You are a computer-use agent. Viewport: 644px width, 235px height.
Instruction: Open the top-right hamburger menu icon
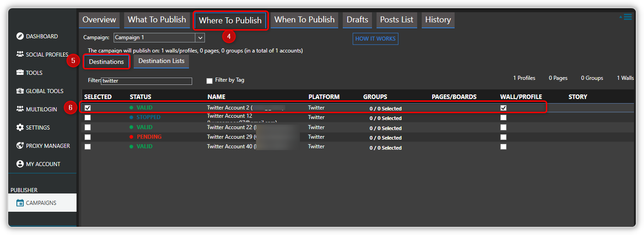pyautogui.click(x=627, y=17)
